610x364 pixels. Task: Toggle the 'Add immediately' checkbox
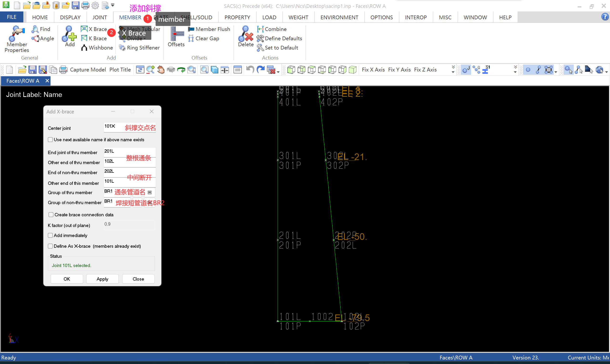[x=50, y=235]
